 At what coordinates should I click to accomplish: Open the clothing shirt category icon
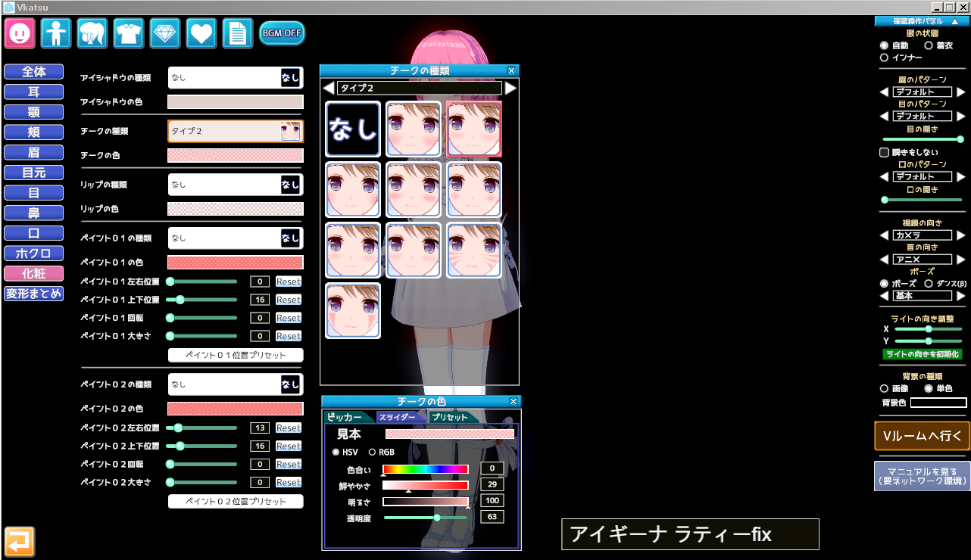pos(129,33)
